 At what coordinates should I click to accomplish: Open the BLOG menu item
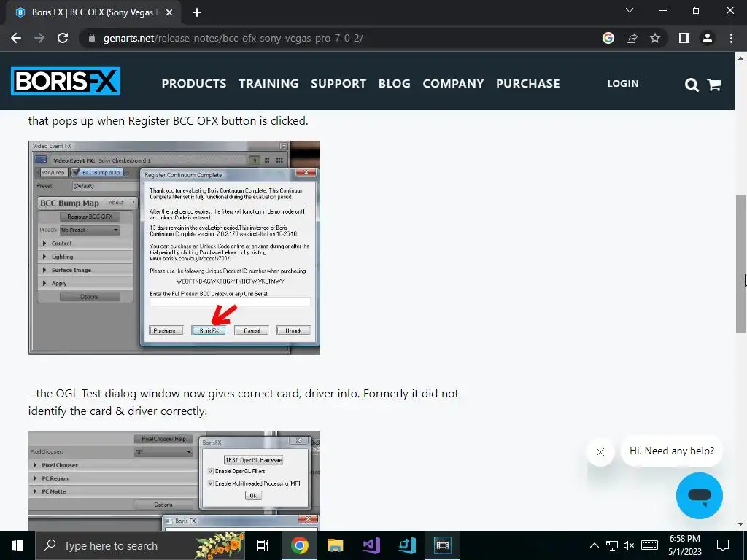(x=395, y=83)
